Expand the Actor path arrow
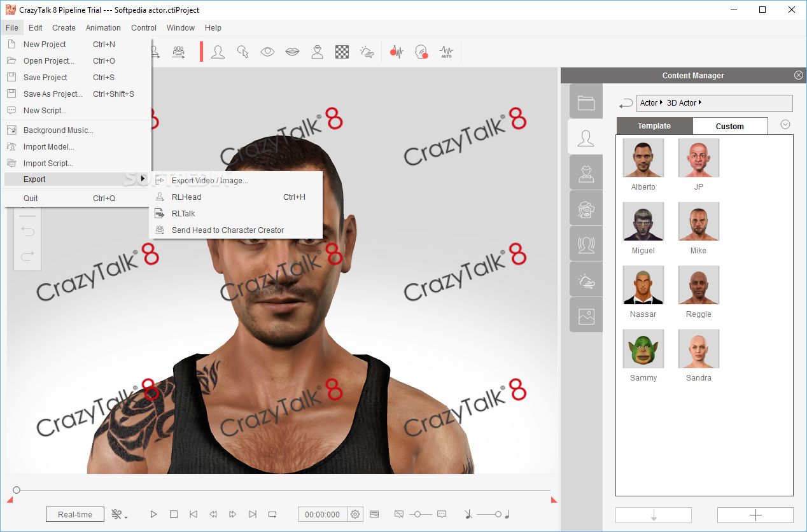This screenshot has width=807, height=532. pos(661,102)
